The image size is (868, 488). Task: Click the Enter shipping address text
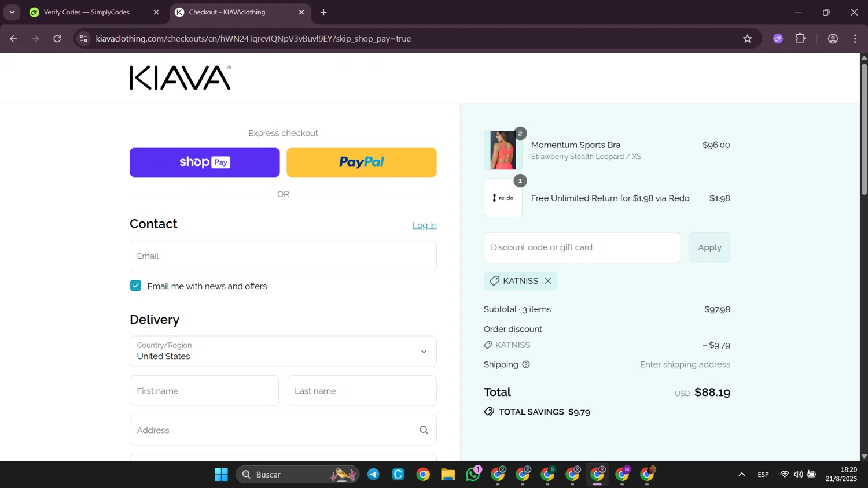[x=685, y=365]
